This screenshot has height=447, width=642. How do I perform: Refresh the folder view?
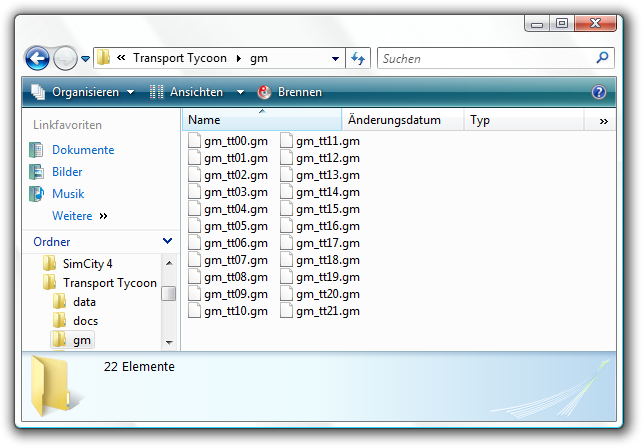358,58
